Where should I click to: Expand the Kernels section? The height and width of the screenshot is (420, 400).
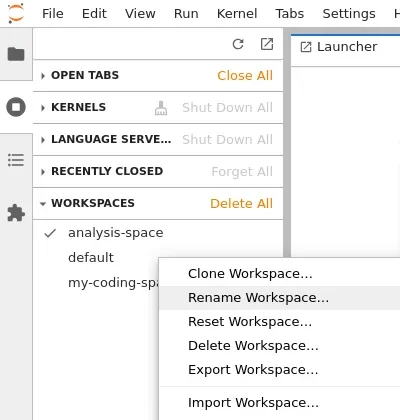[43, 108]
